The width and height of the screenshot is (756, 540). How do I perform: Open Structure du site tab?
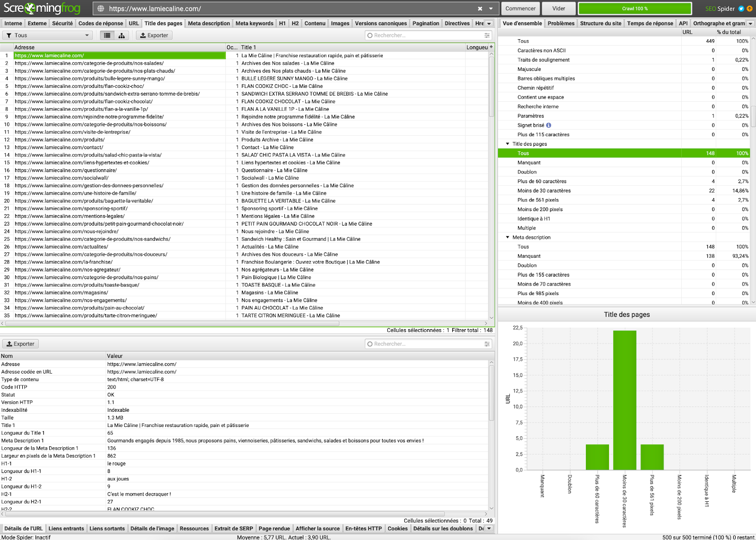tap(601, 24)
